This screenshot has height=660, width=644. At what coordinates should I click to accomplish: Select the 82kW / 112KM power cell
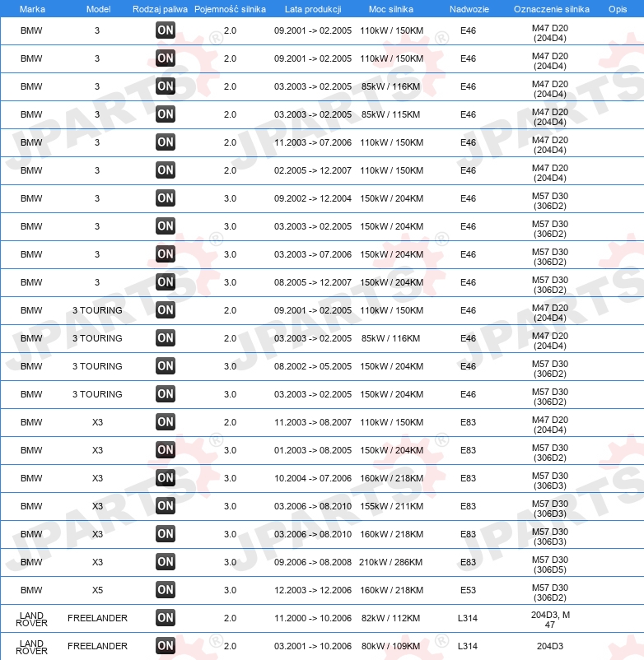[x=391, y=618]
